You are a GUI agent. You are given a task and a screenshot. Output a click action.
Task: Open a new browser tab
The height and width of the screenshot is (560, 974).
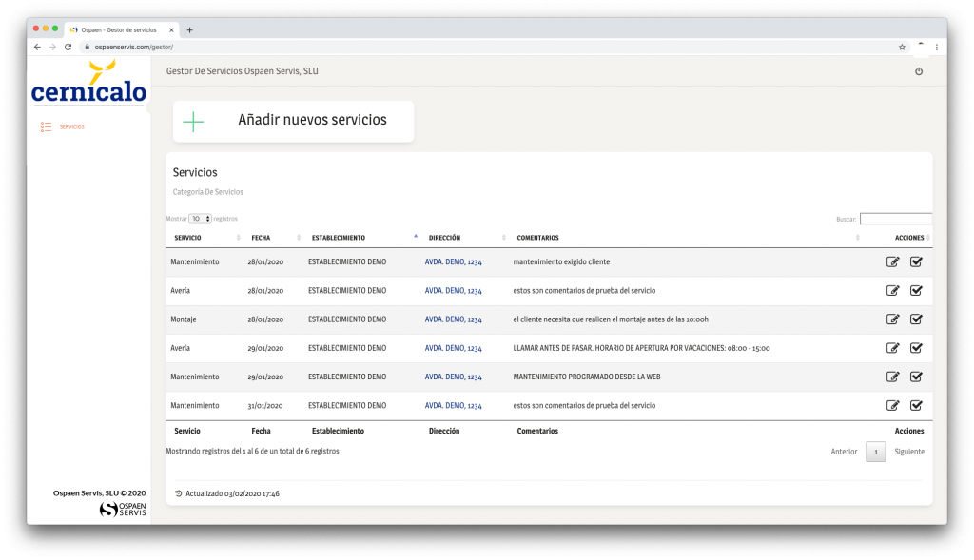click(189, 29)
